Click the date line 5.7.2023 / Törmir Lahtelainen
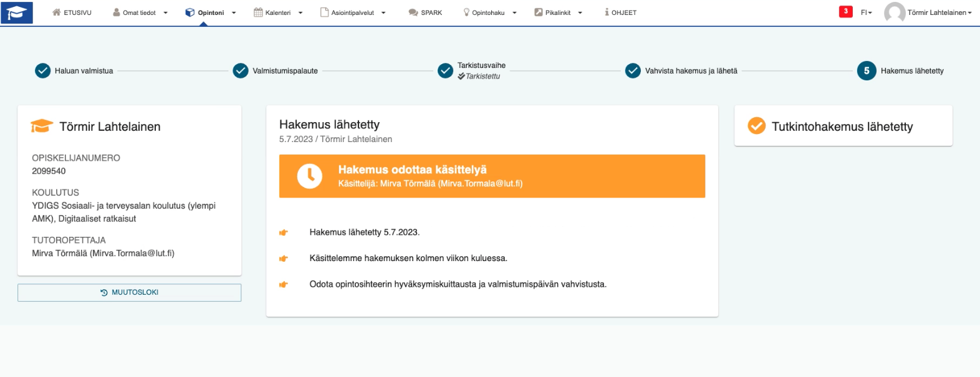The height and width of the screenshot is (377, 980). point(335,139)
